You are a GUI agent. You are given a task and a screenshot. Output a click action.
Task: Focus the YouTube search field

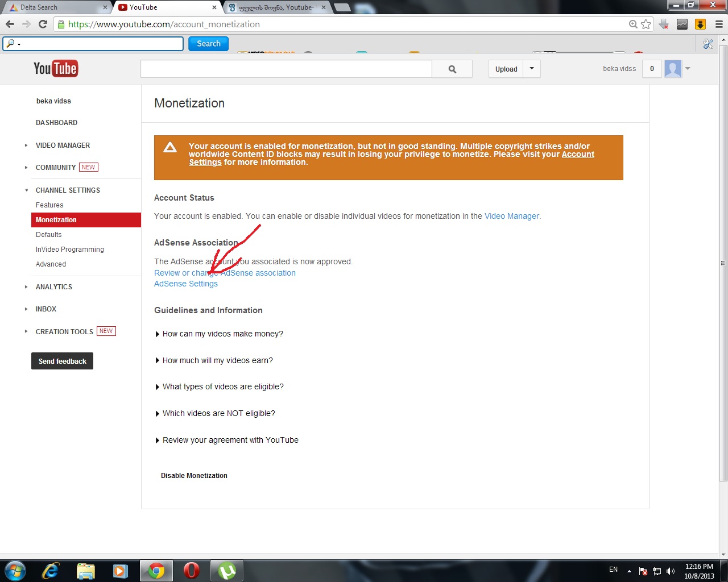[x=286, y=69]
